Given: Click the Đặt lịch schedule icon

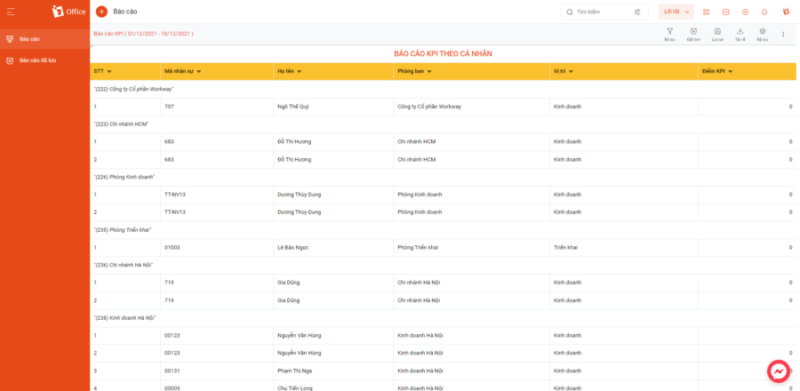Looking at the screenshot, I should (693, 32).
